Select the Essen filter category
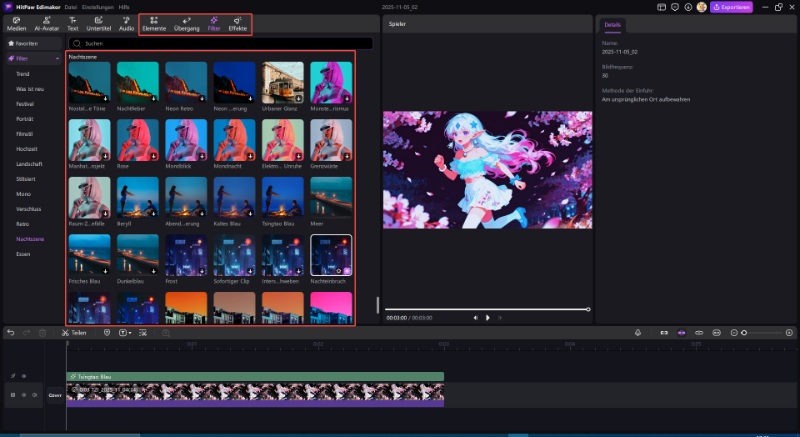Viewport: 800px width, 437px height. [x=23, y=254]
